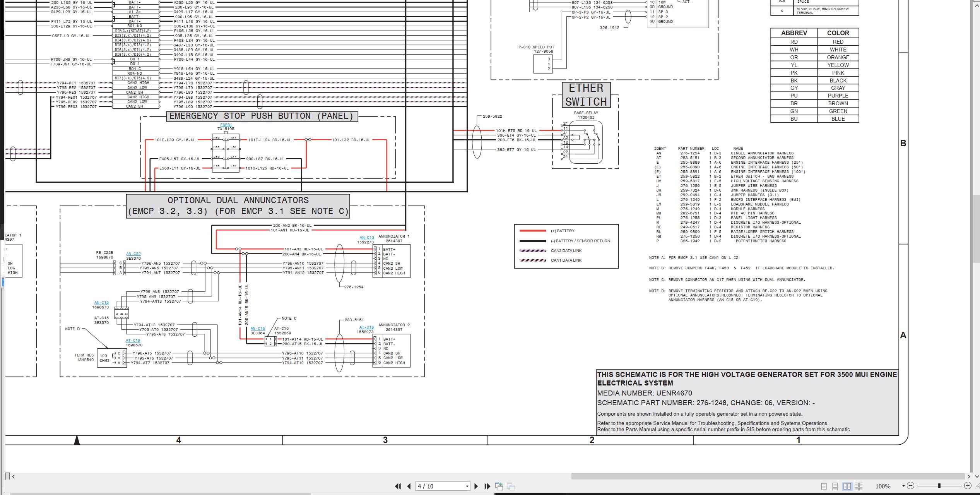The width and height of the screenshot is (980, 495).
Task: Click the ABBREV column header
Action: (794, 33)
